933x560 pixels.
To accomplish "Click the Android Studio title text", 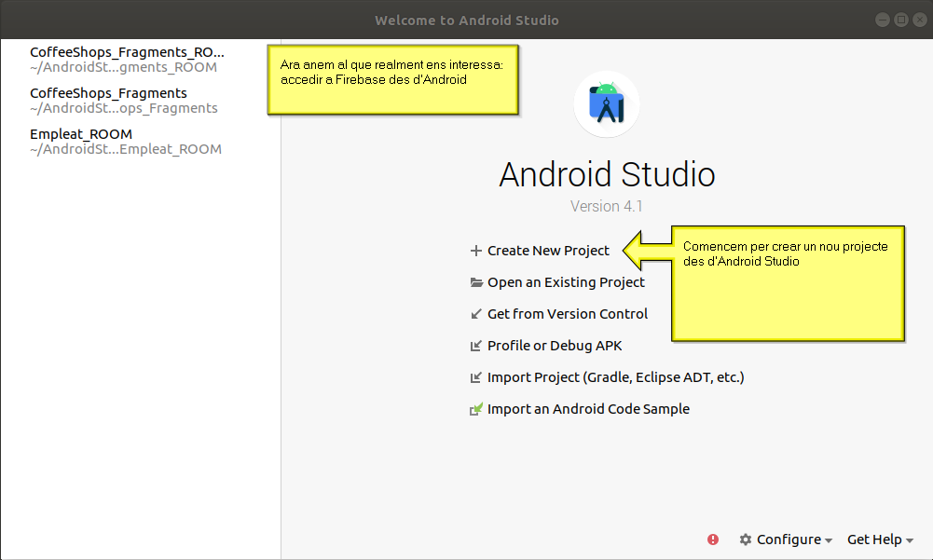I will 607,174.
